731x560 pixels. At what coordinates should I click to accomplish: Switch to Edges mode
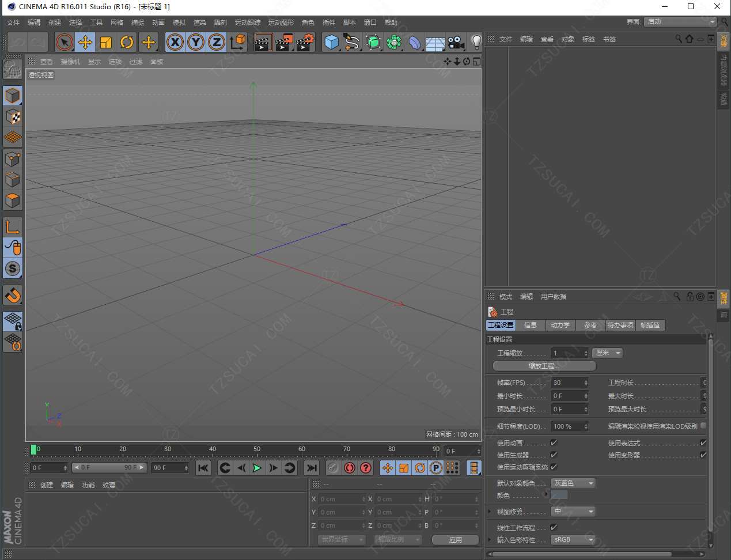tap(13, 179)
